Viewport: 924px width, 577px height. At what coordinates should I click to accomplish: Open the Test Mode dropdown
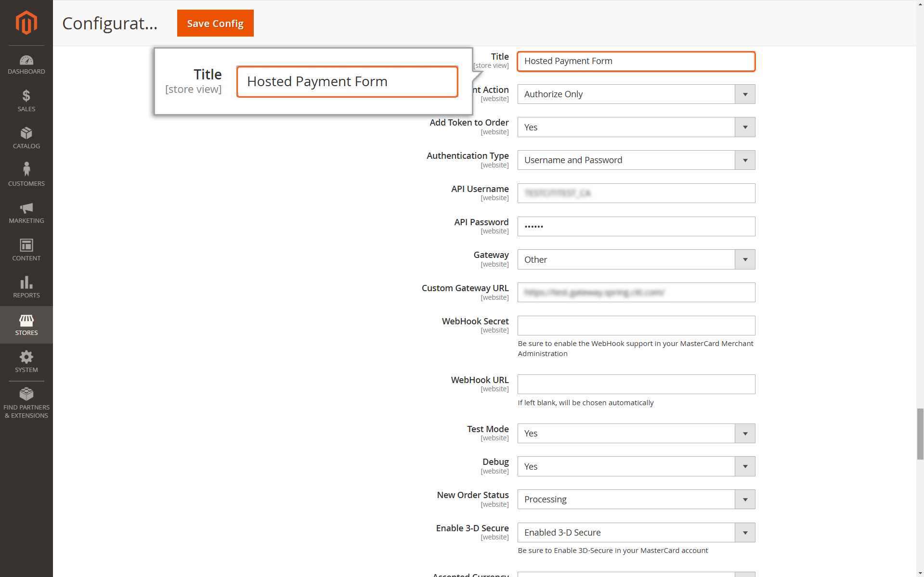(x=636, y=434)
